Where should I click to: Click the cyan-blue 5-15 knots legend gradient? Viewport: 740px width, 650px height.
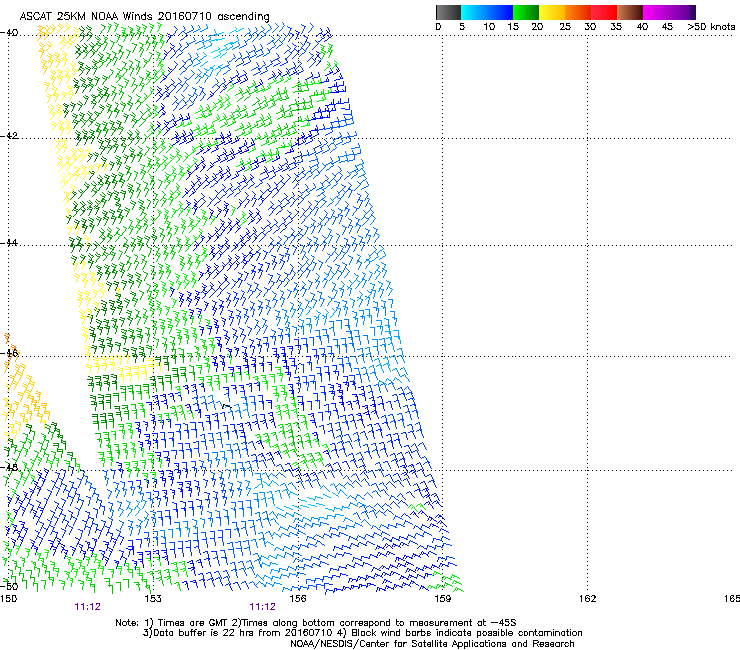pos(487,12)
